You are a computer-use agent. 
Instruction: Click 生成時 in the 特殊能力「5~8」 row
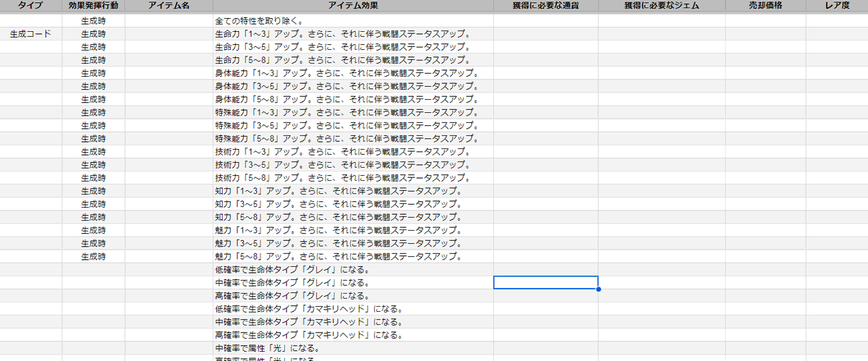[x=93, y=138]
